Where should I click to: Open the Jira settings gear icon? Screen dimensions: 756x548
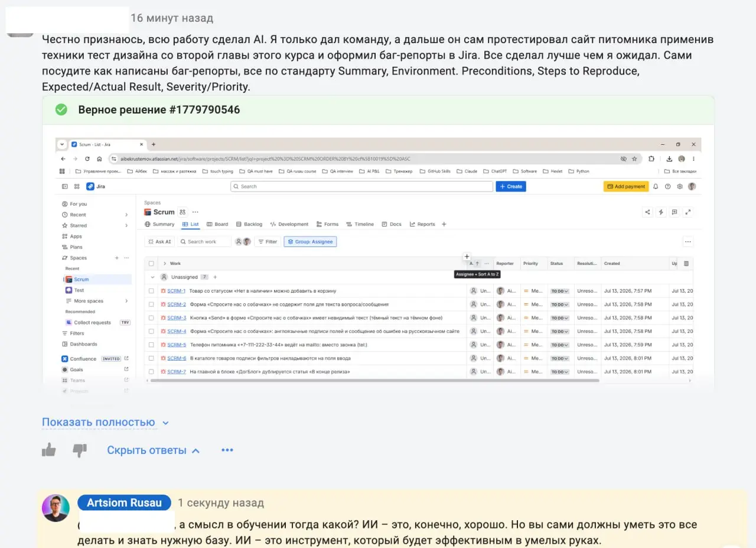[x=680, y=186]
